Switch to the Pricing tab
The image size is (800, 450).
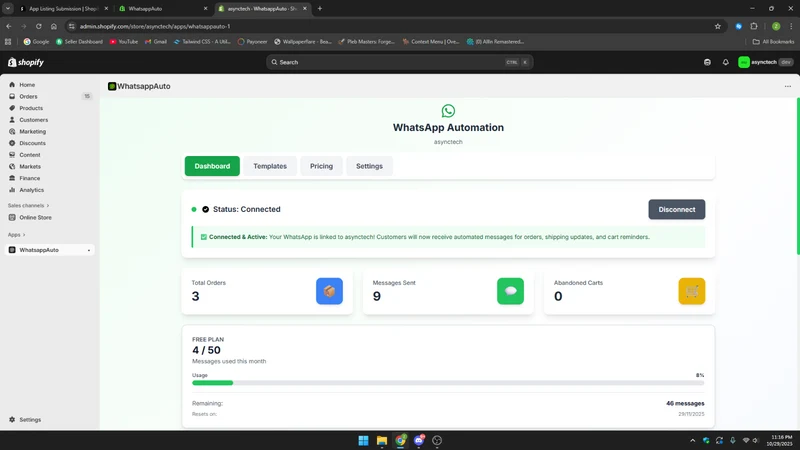tap(321, 166)
